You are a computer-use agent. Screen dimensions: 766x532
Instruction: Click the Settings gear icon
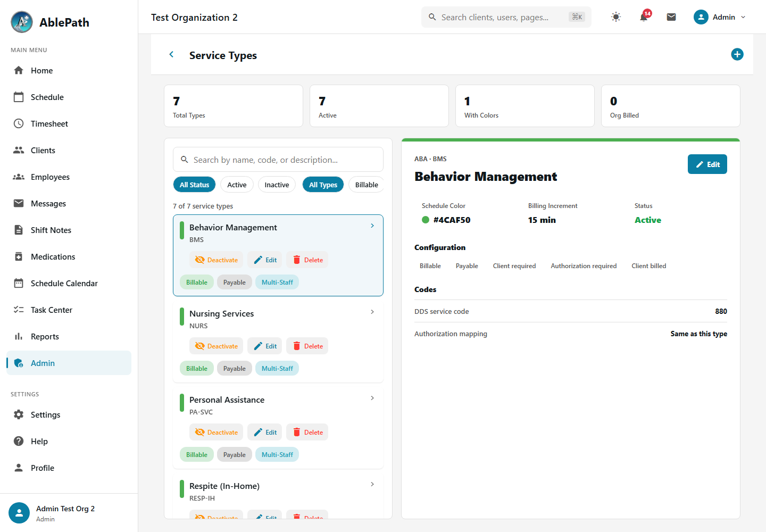pyautogui.click(x=19, y=414)
